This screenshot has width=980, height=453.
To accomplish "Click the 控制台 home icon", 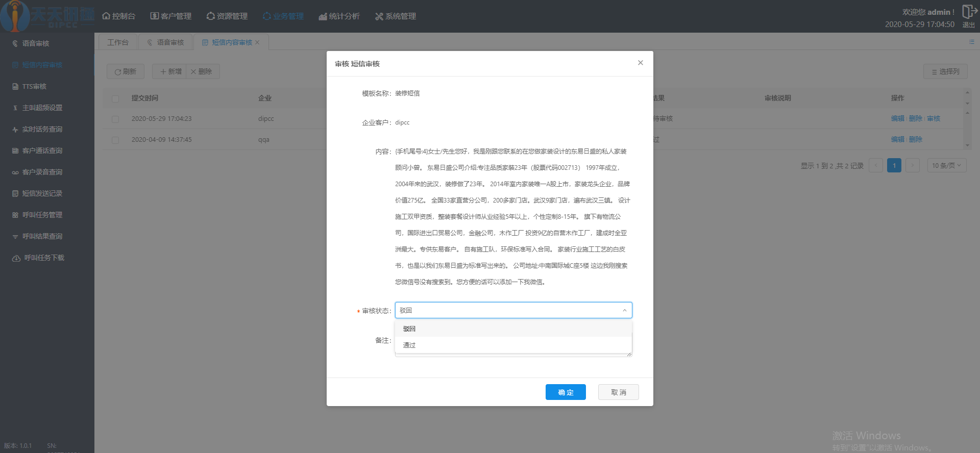I will tap(106, 16).
